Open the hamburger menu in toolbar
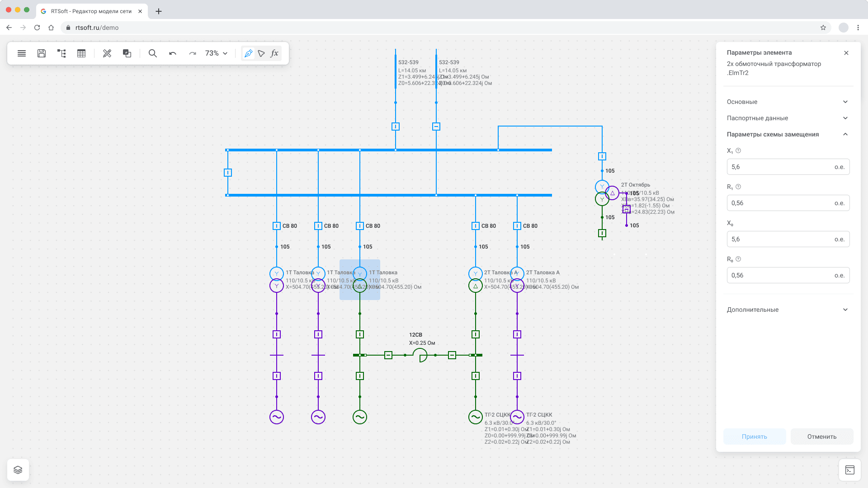The image size is (868, 488). [x=22, y=53]
